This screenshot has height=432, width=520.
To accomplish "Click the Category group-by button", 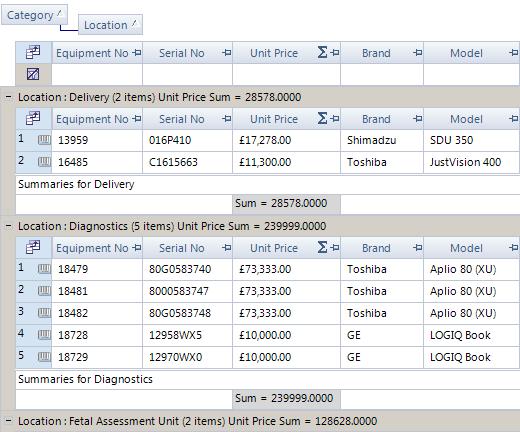I will tap(34, 15).
